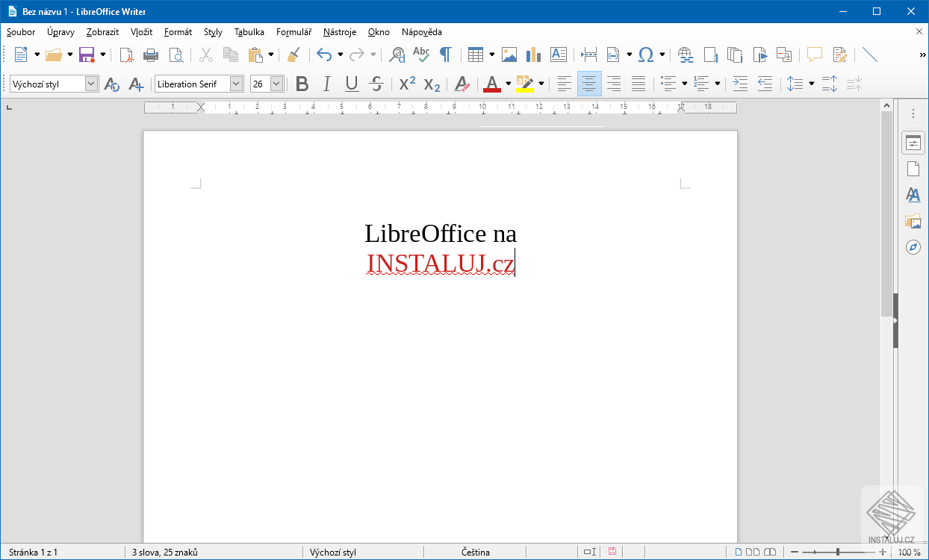Insert a hyperlink

pyautogui.click(x=686, y=55)
